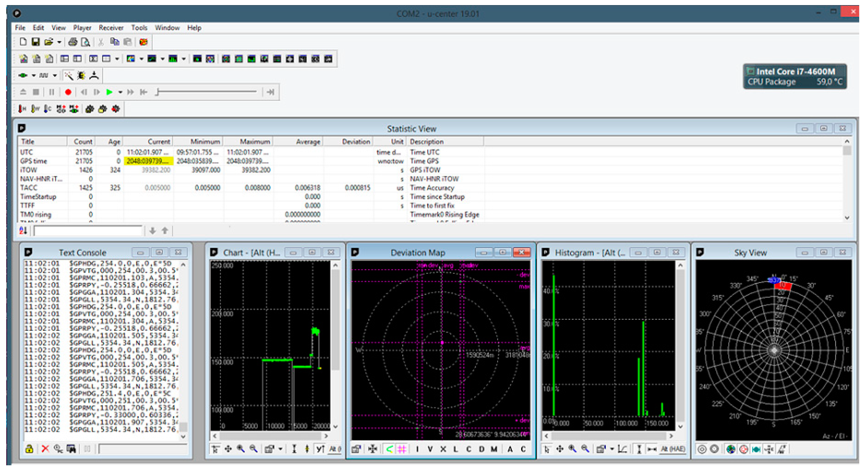This screenshot has height=472, width=868.
Task: Sort by the Title column header
Action: [43, 142]
